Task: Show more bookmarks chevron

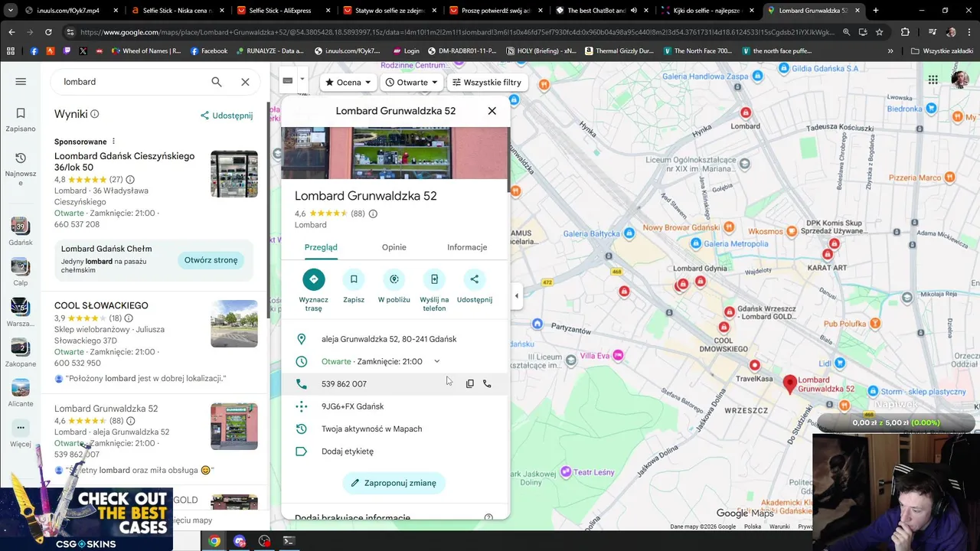Action: pos(890,51)
